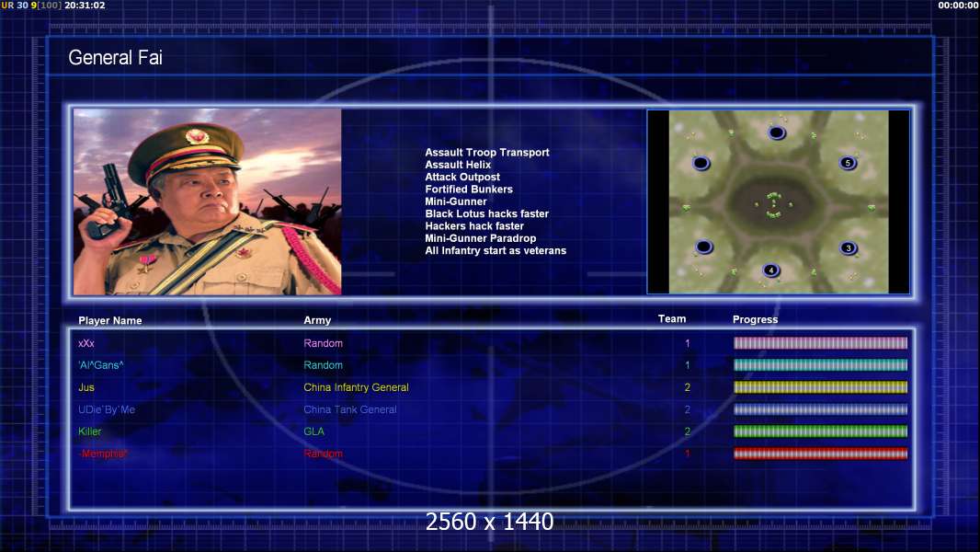The height and width of the screenshot is (552, 980).
Task: Select player name "UDie`By`Me"
Action: tap(107, 409)
